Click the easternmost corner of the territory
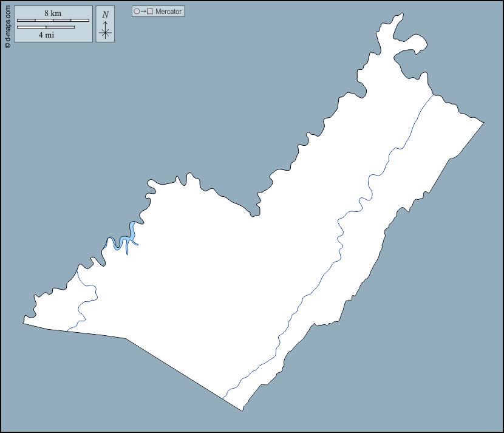 [482, 123]
